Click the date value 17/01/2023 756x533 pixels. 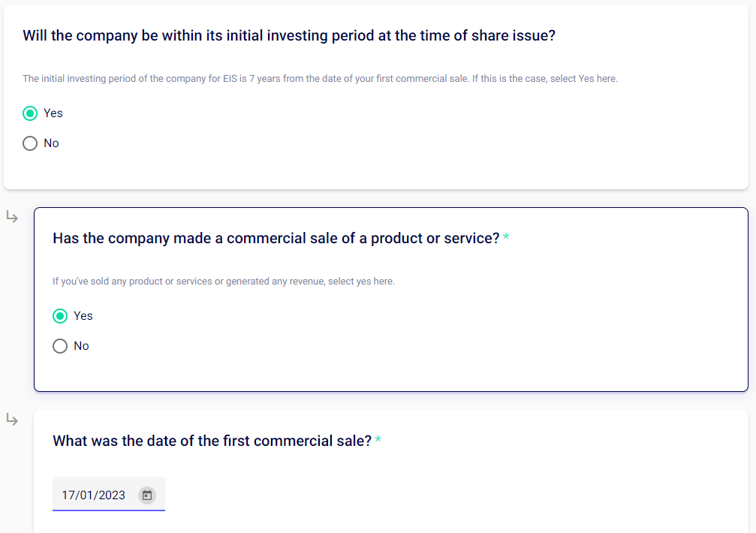coord(93,495)
